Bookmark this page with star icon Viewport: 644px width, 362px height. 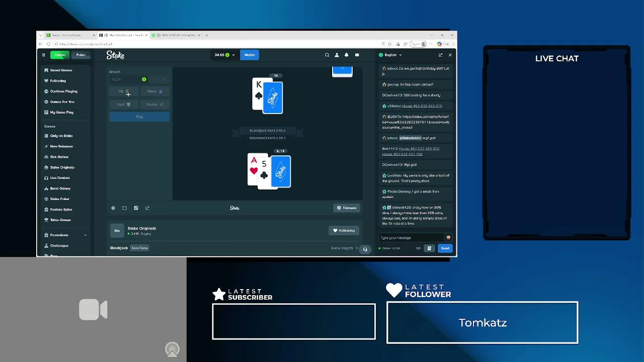point(389,44)
